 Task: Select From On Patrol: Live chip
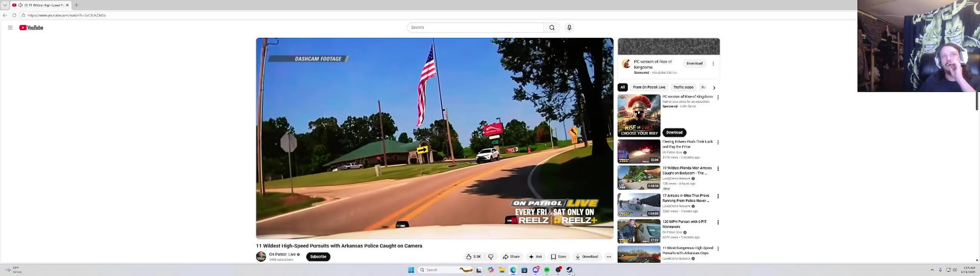[x=649, y=87]
